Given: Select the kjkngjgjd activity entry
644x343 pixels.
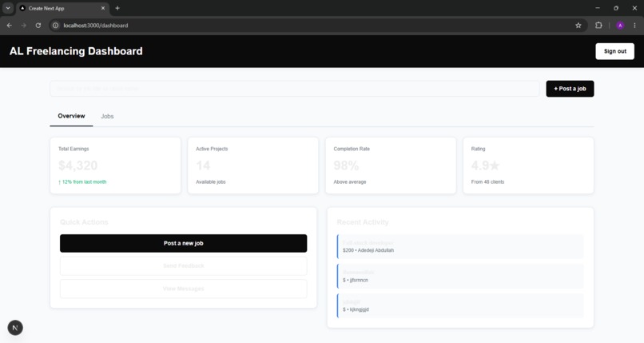Looking at the screenshot, I should [460, 305].
